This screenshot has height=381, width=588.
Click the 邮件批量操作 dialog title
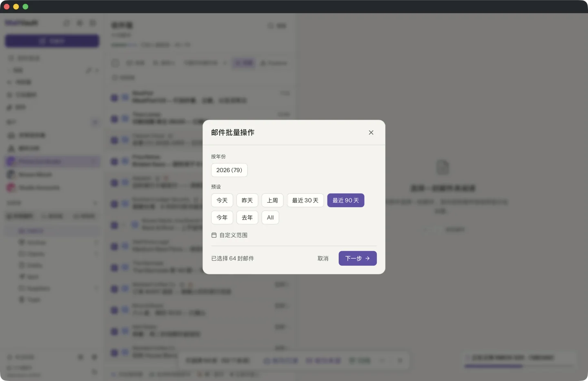[x=233, y=132]
